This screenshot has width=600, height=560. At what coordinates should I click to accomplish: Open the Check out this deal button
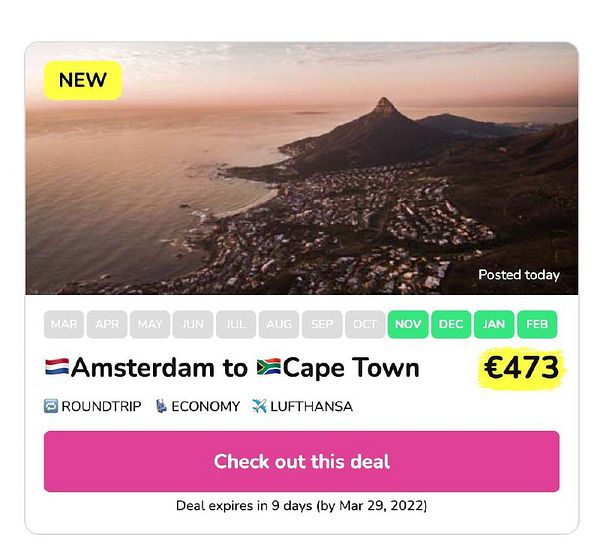click(302, 461)
